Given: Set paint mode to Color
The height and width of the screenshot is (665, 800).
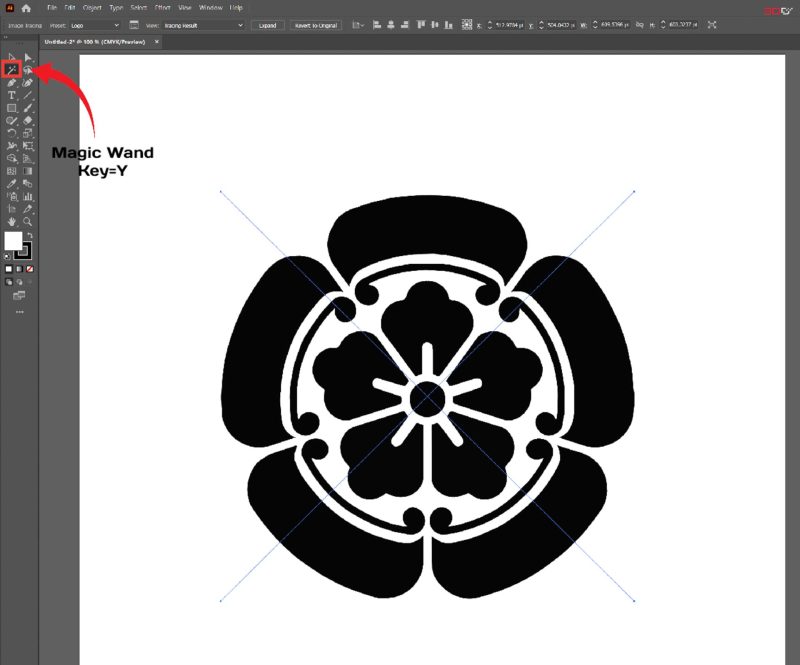Looking at the screenshot, I should pos(9,269).
